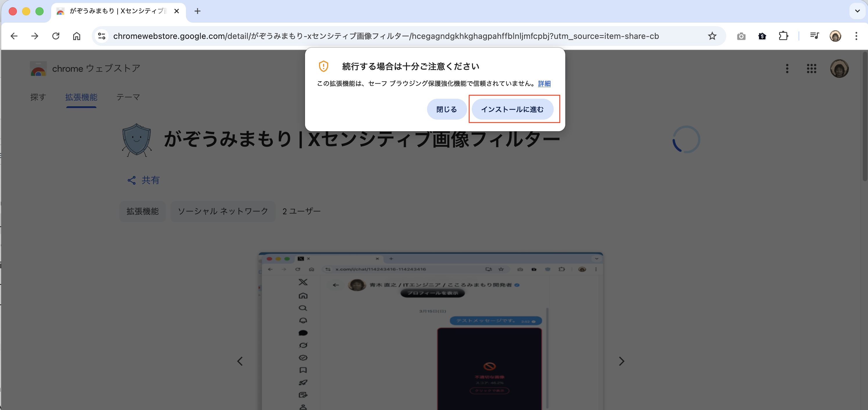Click the Web Store account avatar

(x=840, y=69)
